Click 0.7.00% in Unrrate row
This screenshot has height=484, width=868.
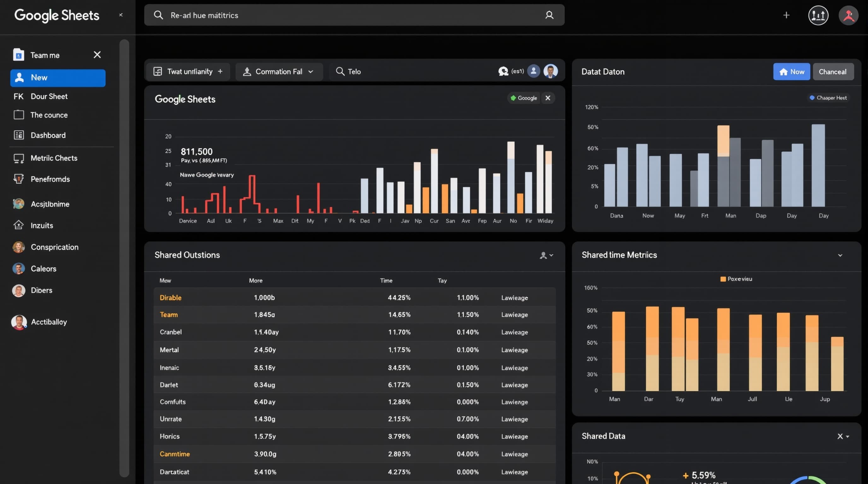(468, 419)
